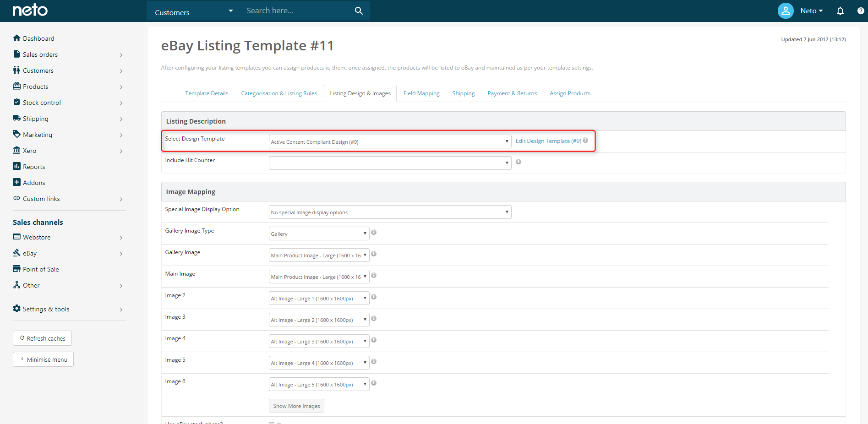Viewport: 868px width, 424px height.
Task: Open the Gallery Image dropdown
Action: tap(319, 255)
